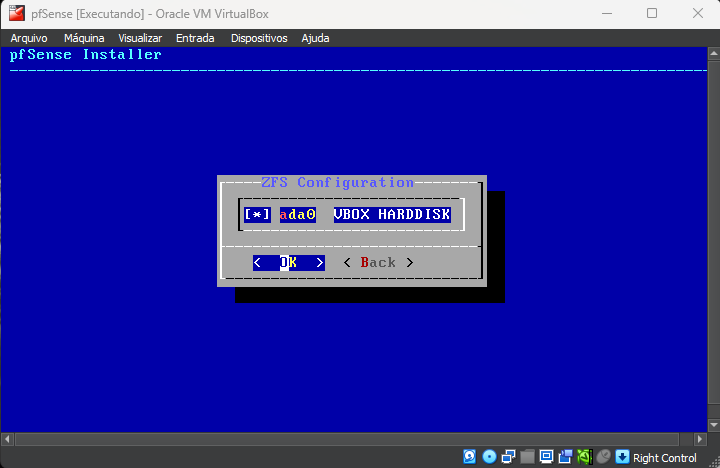
Task: Select the Back button in ZFS Configuration
Action: point(378,263)
